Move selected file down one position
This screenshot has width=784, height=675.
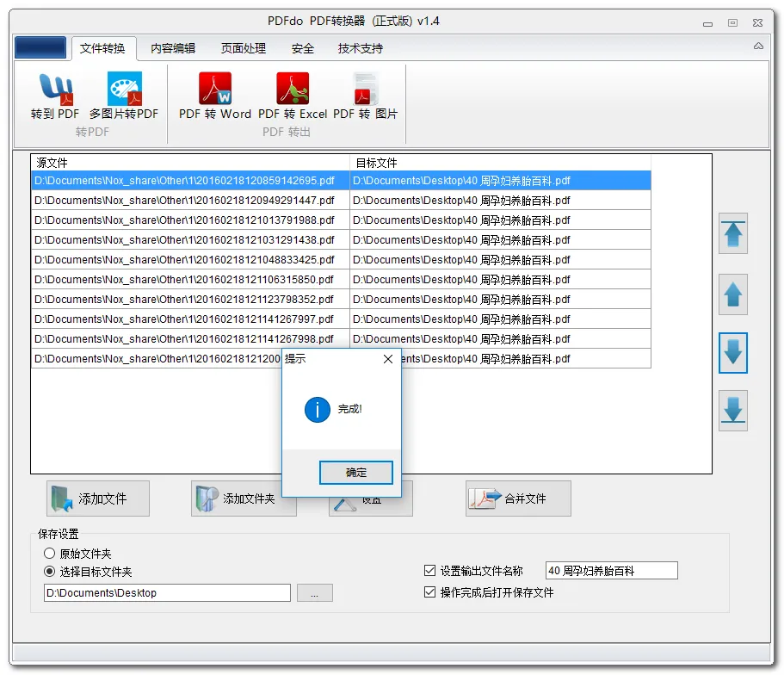(733, 353)
